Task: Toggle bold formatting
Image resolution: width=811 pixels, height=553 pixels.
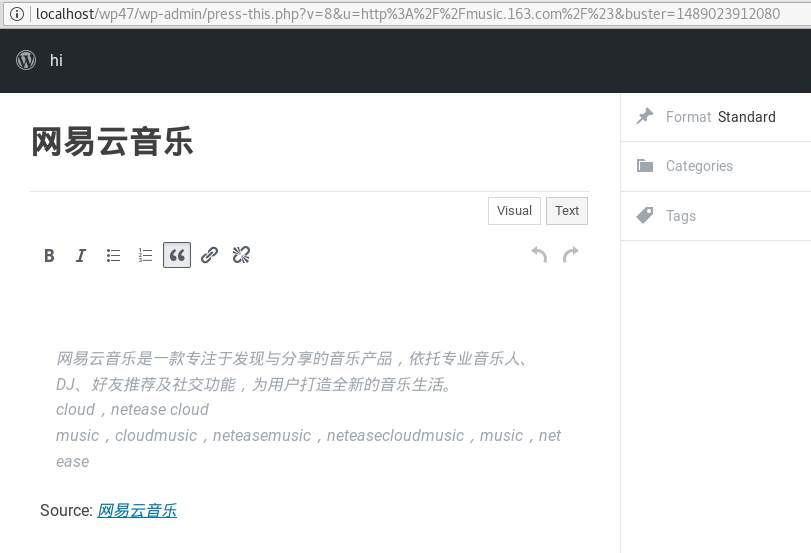Action: point(49,256)
